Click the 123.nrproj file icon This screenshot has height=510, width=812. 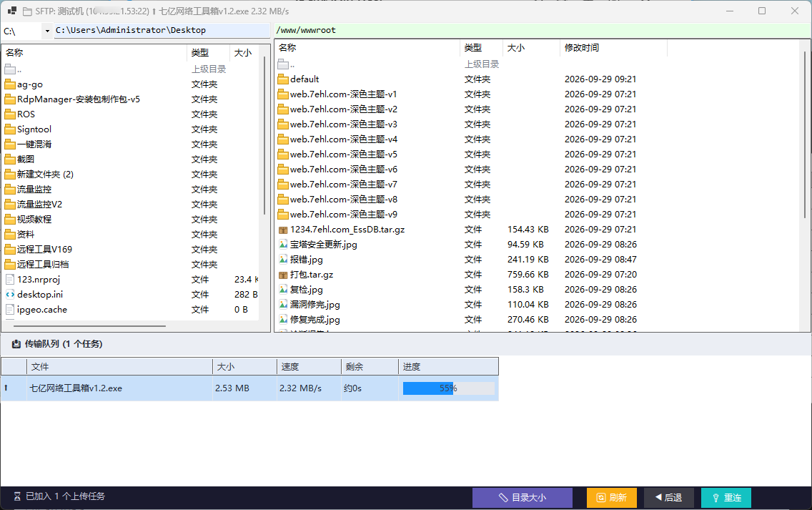pos(10,280)
